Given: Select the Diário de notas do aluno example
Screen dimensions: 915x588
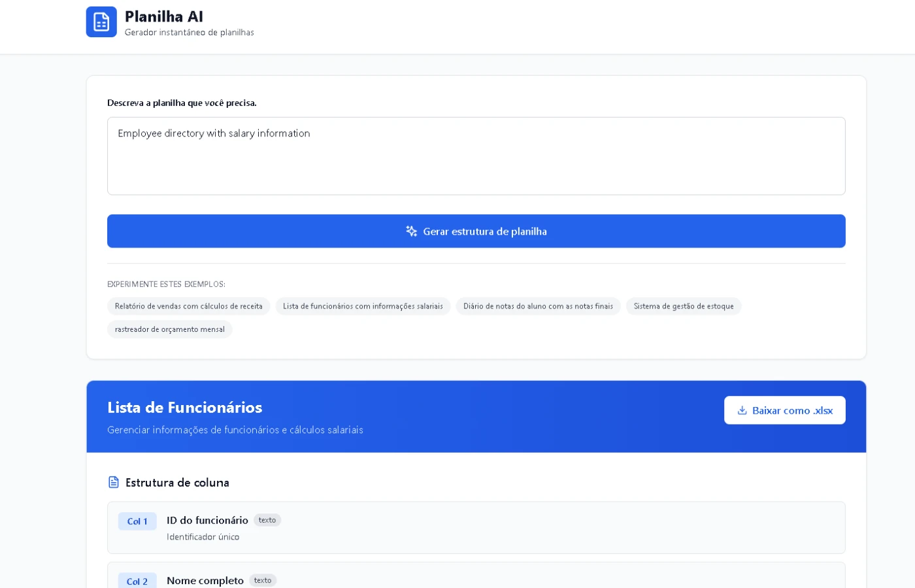Looking at the screenshot, I should click(538, 306).
